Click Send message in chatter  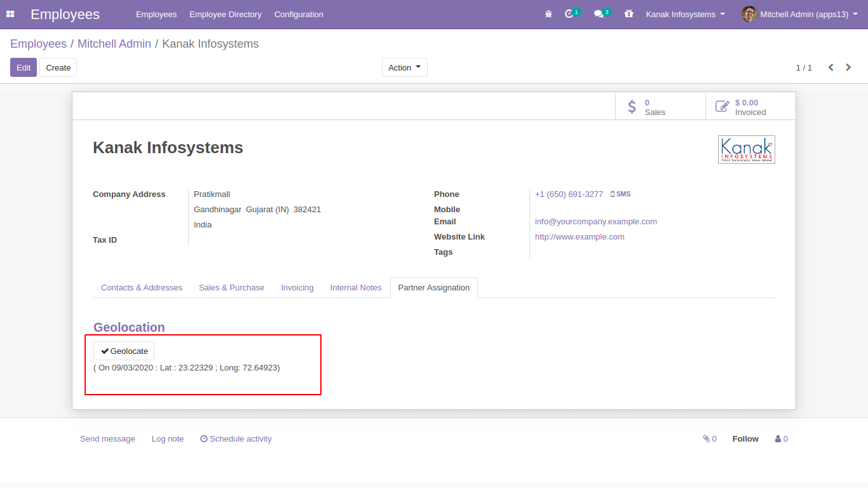(x=107, y=439)
